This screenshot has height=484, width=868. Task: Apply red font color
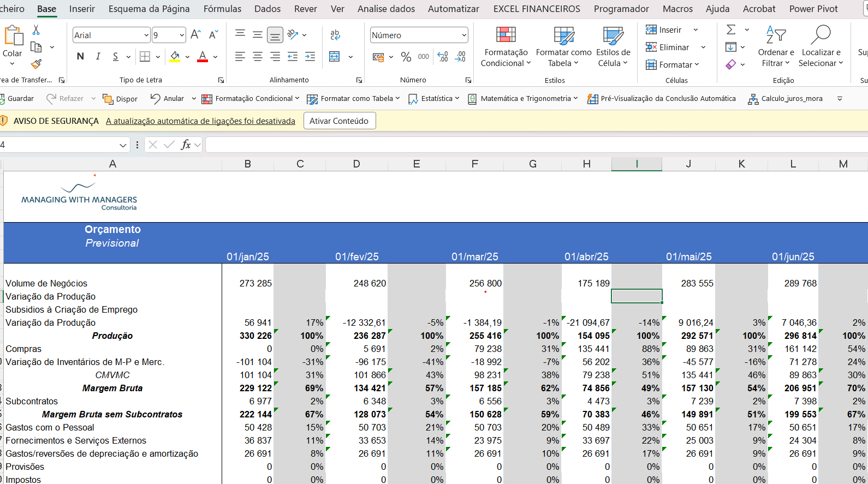tap(203, 56)
